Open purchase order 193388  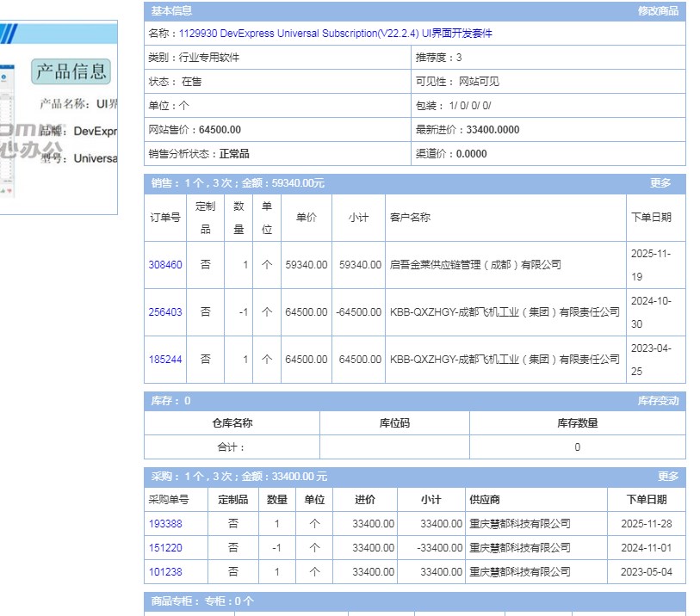pyautogui.click(x=165, y=524)
